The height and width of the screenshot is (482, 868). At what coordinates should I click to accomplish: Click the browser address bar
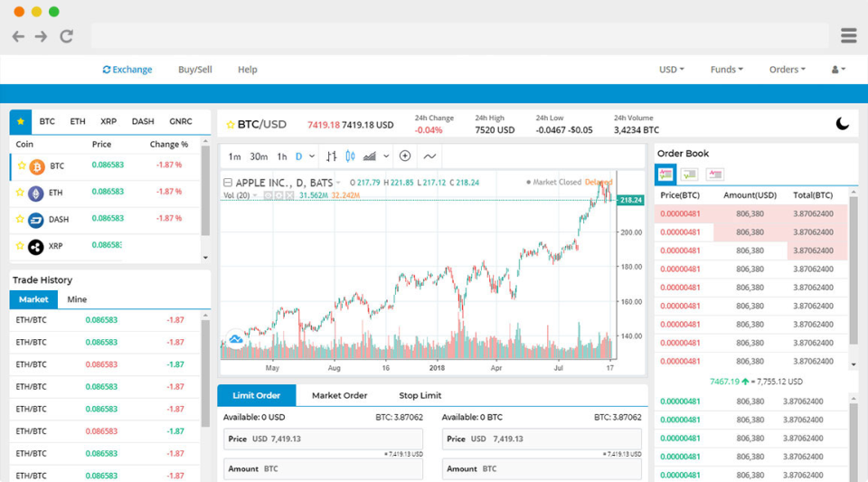coord(460,36)
